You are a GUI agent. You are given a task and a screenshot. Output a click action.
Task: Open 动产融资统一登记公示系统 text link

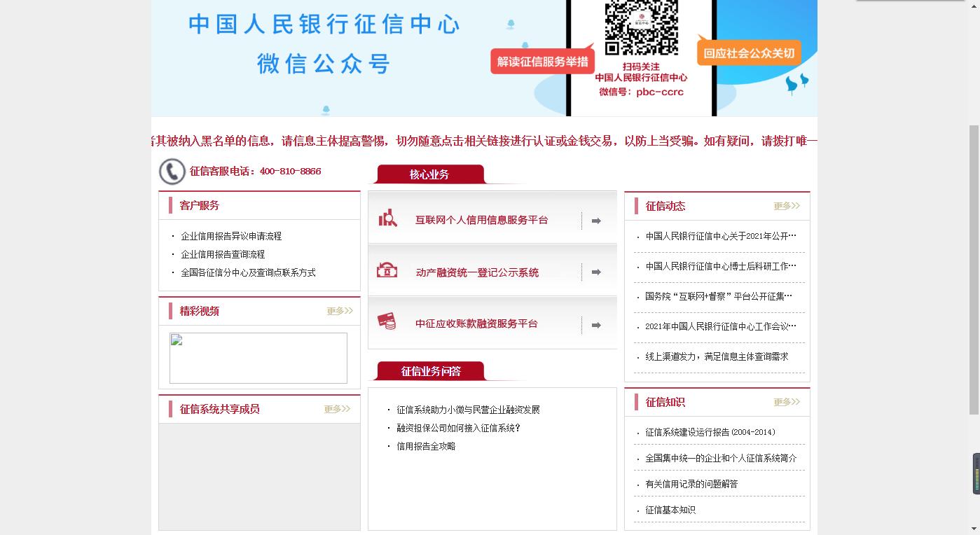(477, 272)
